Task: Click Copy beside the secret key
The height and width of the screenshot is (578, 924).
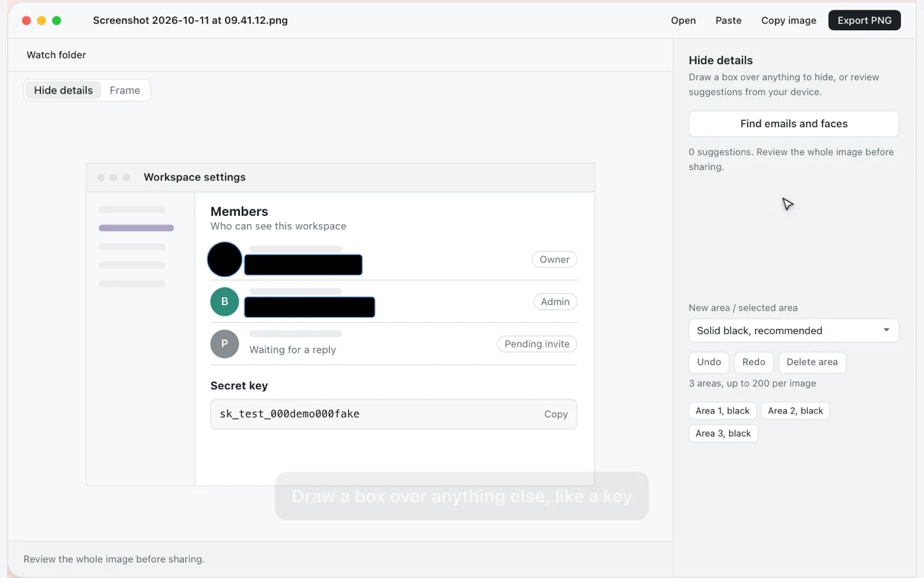Action: click(x=556, y=414)
